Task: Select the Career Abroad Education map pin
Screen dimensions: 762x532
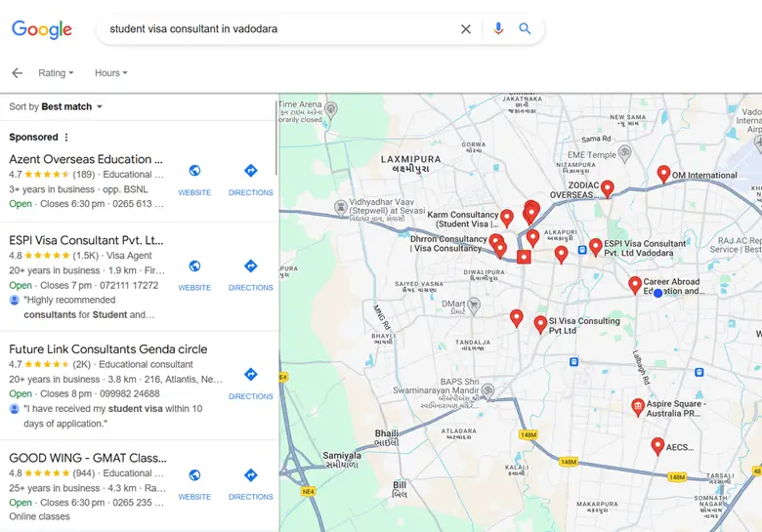Action: click(x=635, y=285)
